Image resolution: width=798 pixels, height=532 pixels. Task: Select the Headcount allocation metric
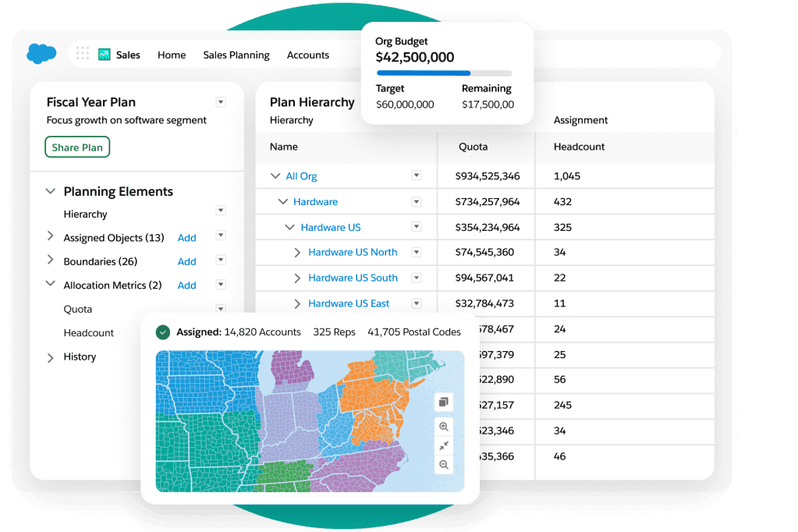(89, 333)
